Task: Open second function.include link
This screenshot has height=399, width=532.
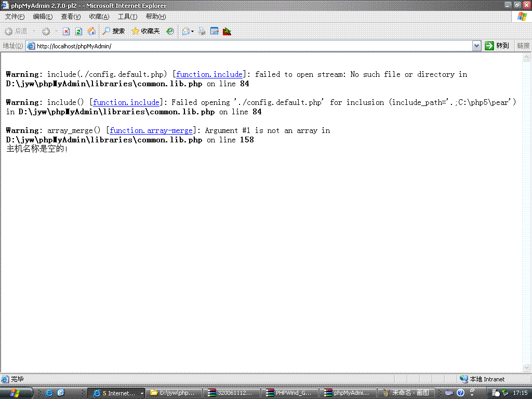Action: point(126,102)
